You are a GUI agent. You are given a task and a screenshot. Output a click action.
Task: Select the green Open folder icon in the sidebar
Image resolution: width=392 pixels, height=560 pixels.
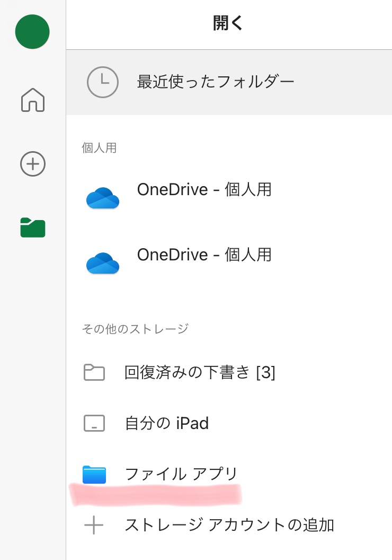(x=33, y=227)
